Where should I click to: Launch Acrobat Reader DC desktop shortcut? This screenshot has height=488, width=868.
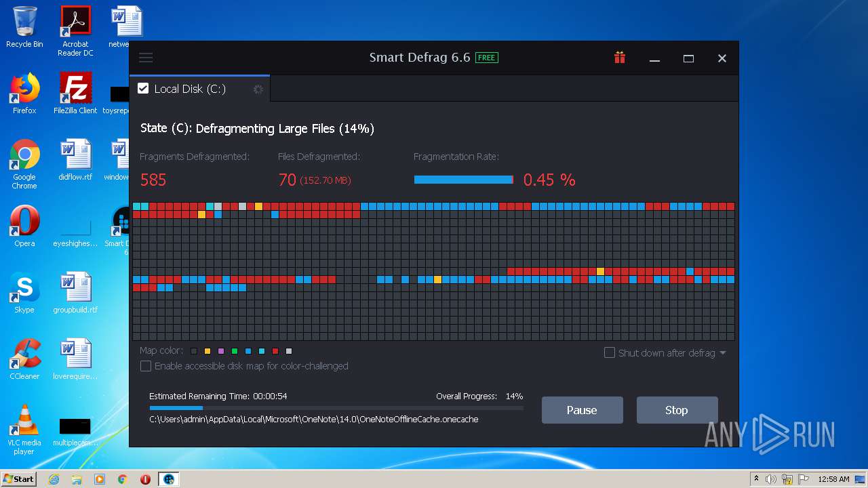[75, 31]
